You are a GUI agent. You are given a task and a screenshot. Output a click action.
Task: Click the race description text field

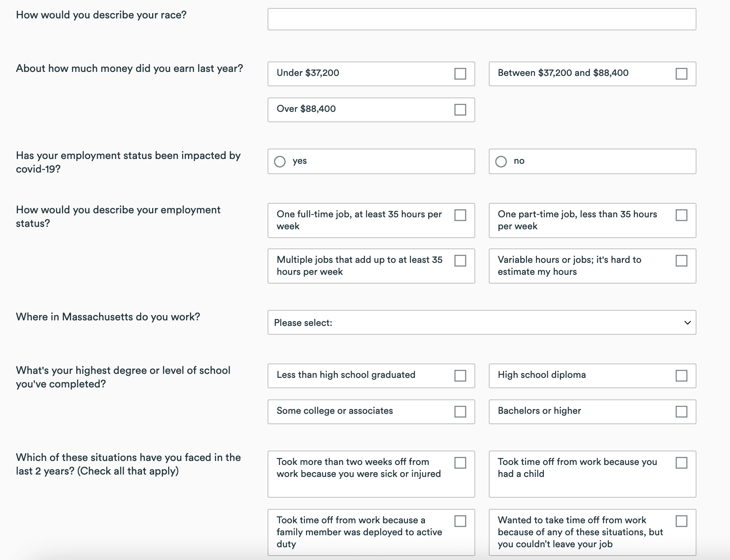482,19
